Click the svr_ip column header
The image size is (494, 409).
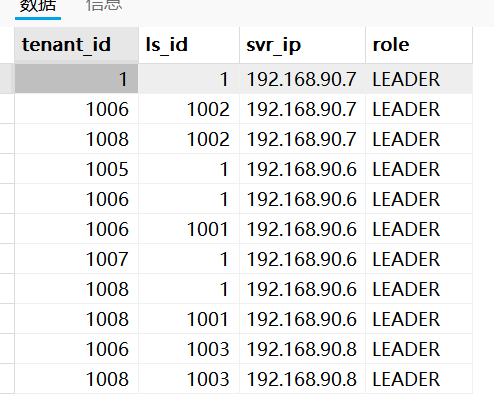coord(302,45)
